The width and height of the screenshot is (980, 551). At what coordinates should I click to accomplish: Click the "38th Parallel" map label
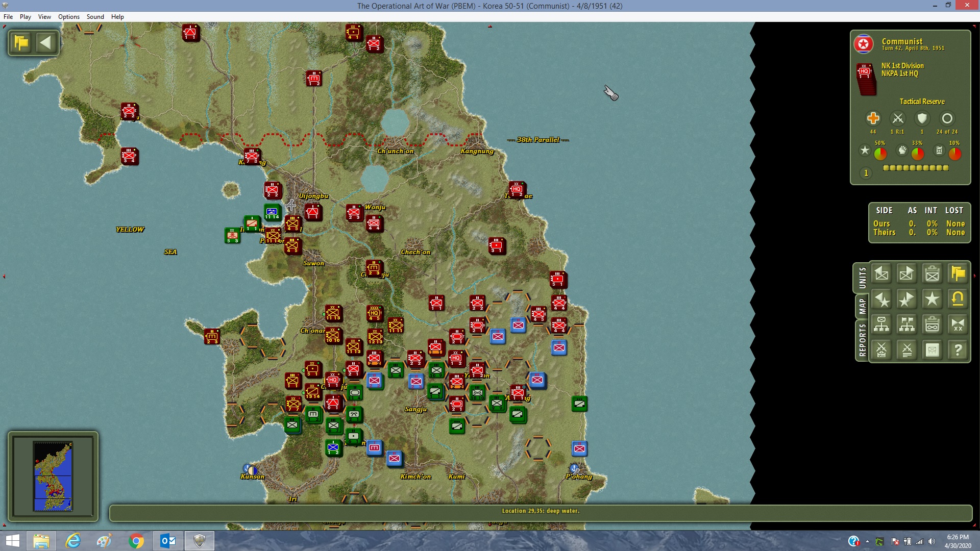538,140
